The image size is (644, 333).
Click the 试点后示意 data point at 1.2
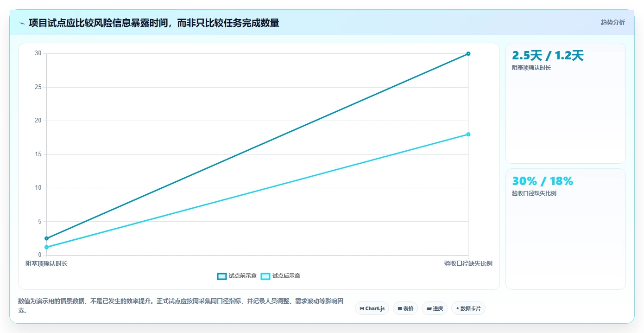46,247
